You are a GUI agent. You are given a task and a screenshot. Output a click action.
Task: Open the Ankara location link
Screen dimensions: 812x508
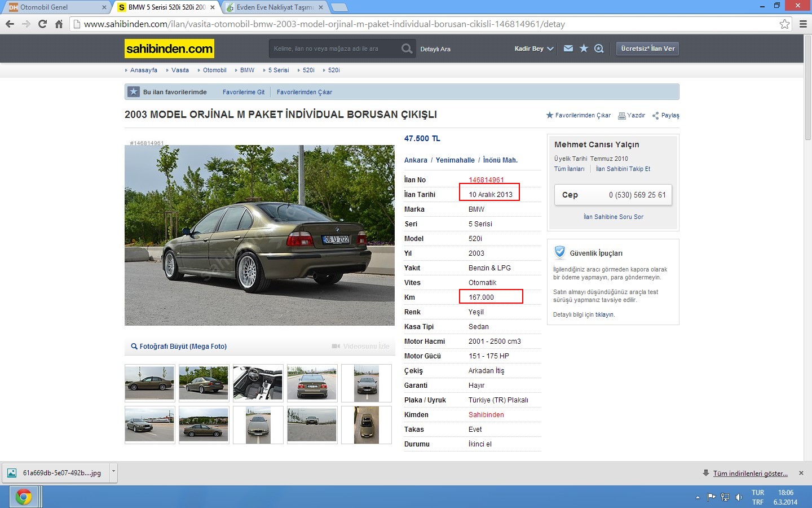pos(416,160)
